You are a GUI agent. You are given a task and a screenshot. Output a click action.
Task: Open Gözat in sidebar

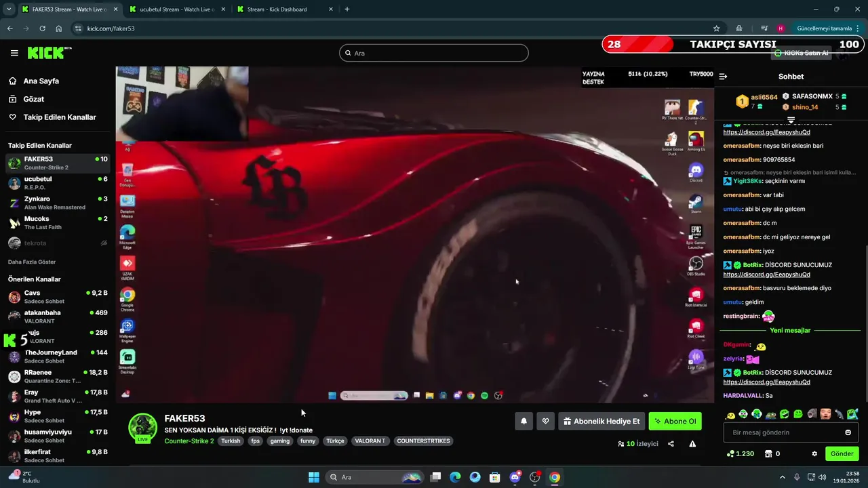(x=34, y=99)
